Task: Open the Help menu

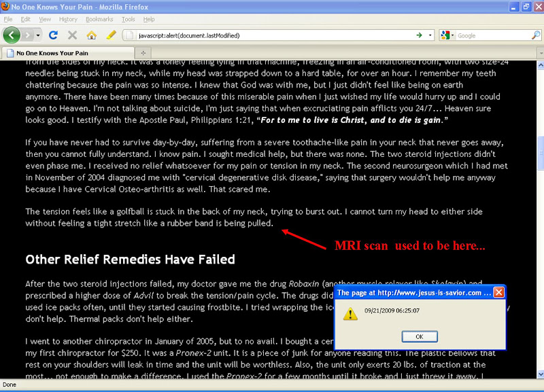Action: (x=149, y=19)
